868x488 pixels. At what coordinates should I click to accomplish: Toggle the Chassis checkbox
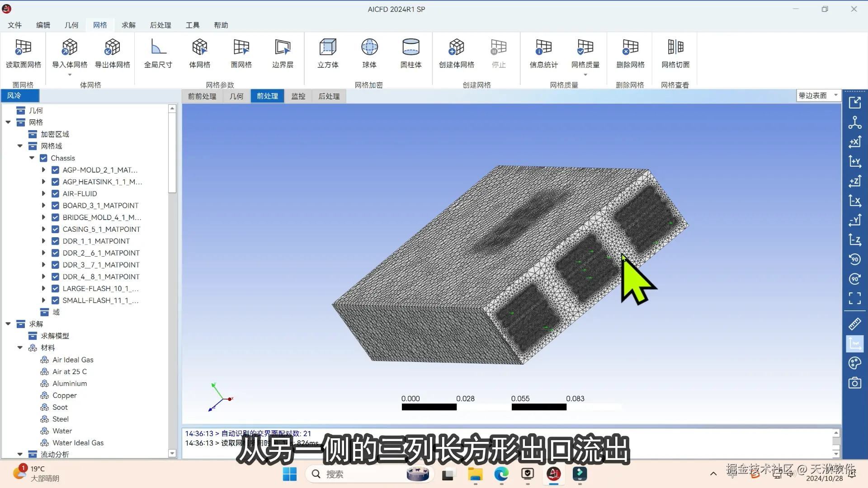(x=43, y=158)
